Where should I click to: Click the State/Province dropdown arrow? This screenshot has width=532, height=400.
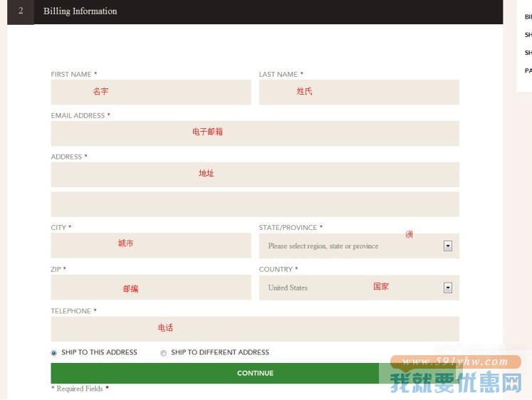pos(448,246)
